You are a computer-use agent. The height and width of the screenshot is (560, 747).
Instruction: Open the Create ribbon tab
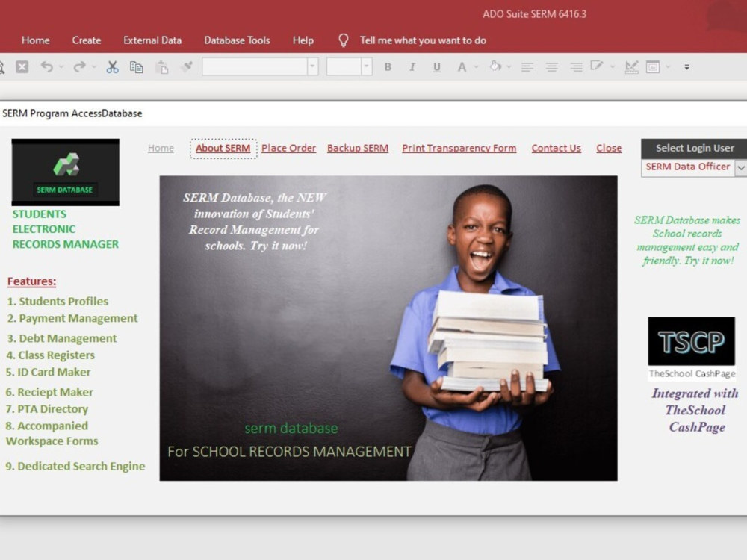pyautogui.click(x=86, y=40)
